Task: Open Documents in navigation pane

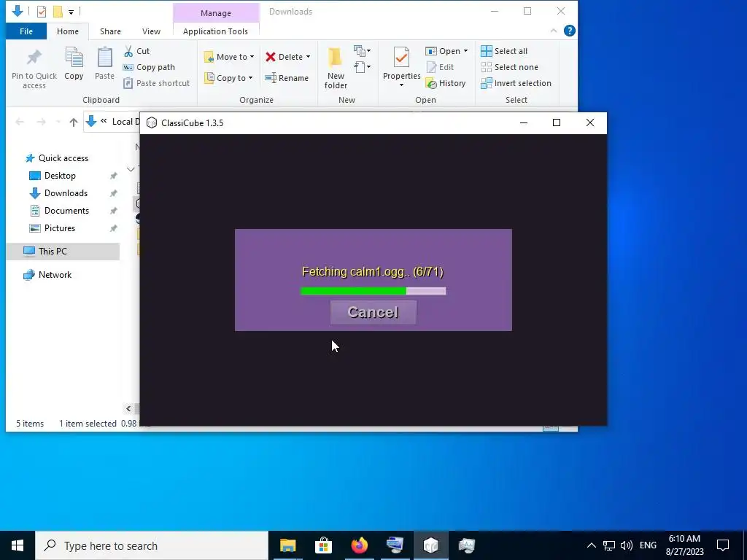Action: 66,211
